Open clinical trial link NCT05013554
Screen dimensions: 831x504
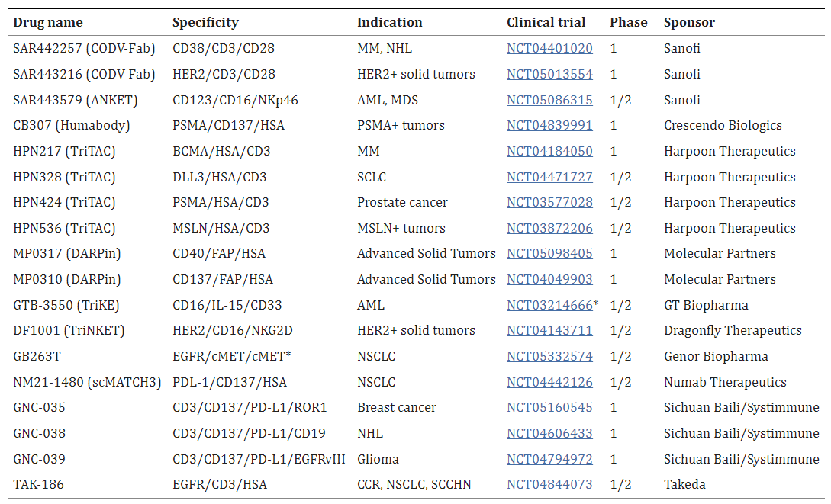pyautogui.click(x=549, y=74)
